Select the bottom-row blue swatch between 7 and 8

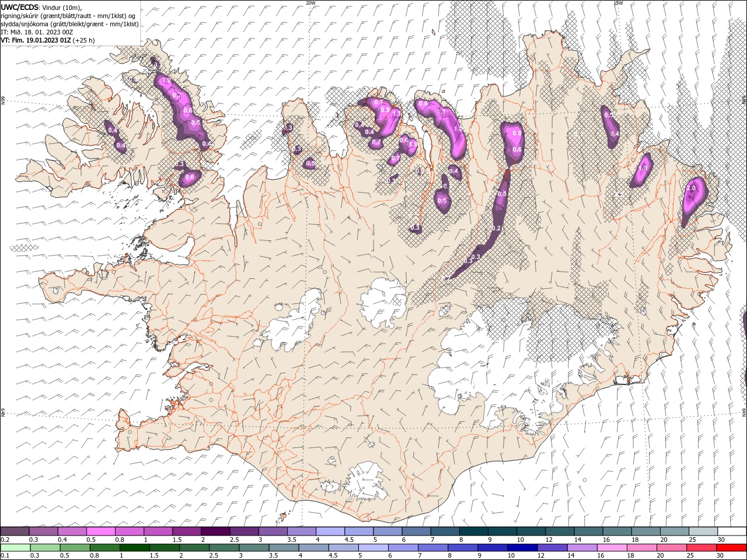coord(432,548)
